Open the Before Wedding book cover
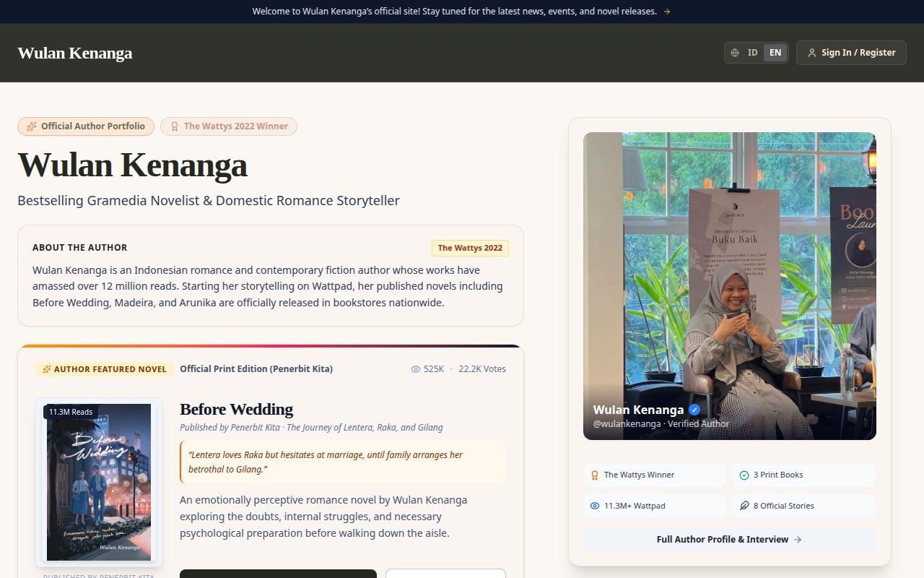 [99, 482]
